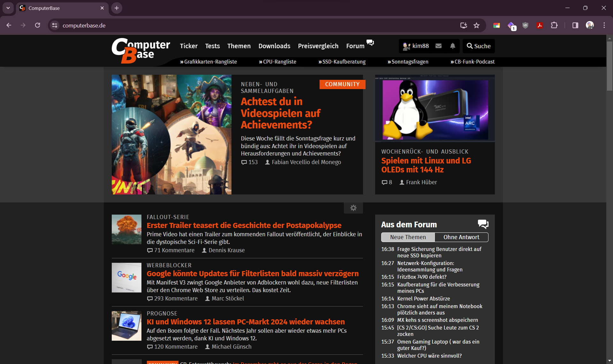Open the Fallout trailer article thumbnail
Image resolution: width=613 pixels, height=364 pixels.
[126, 229]
